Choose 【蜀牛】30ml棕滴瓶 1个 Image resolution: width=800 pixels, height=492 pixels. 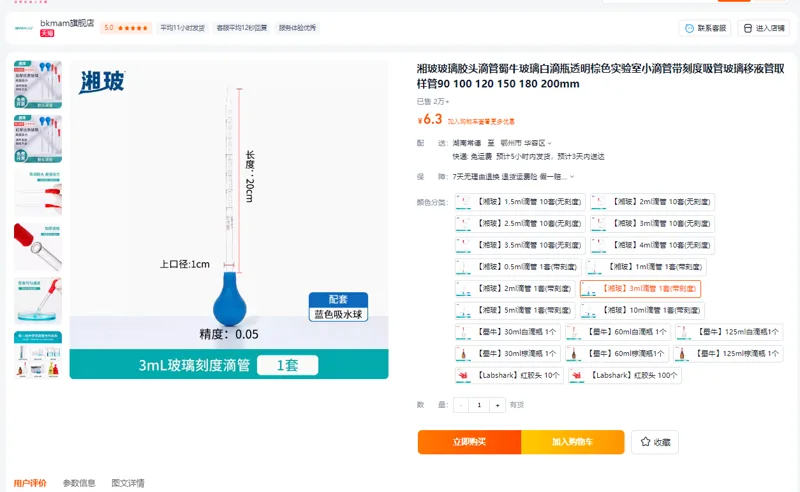coord(508,354)
